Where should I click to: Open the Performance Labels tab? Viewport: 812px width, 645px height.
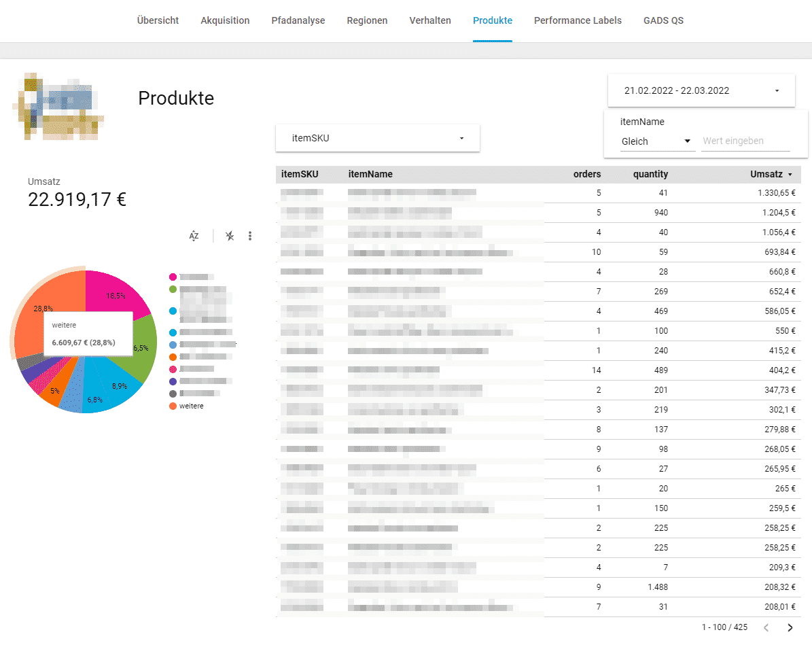point(578,20)
